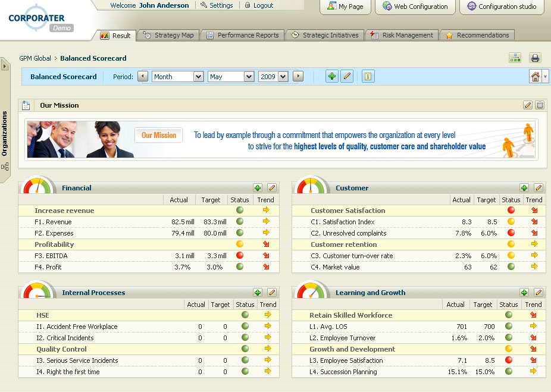
Task: Delete the Our Mission panel
Action: coord(540,105)
